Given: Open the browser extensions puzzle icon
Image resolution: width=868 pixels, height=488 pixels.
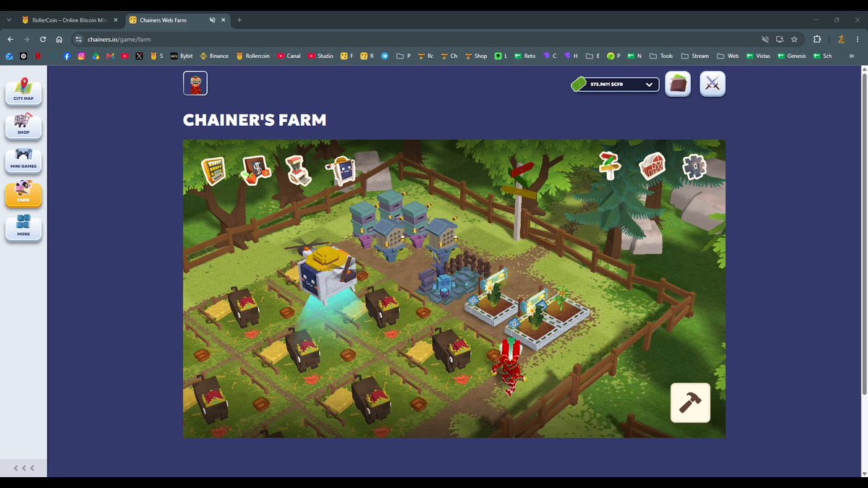Looking at the screenshot, I should [x=817, y=39].
